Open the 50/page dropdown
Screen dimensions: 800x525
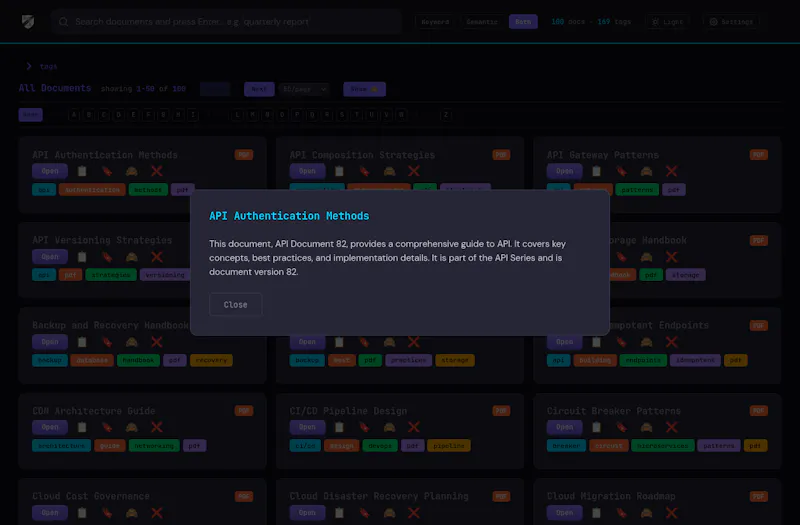point(305,89)
